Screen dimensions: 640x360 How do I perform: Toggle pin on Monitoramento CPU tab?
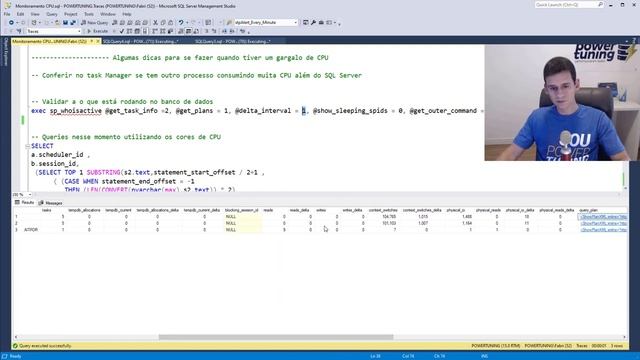92,41
